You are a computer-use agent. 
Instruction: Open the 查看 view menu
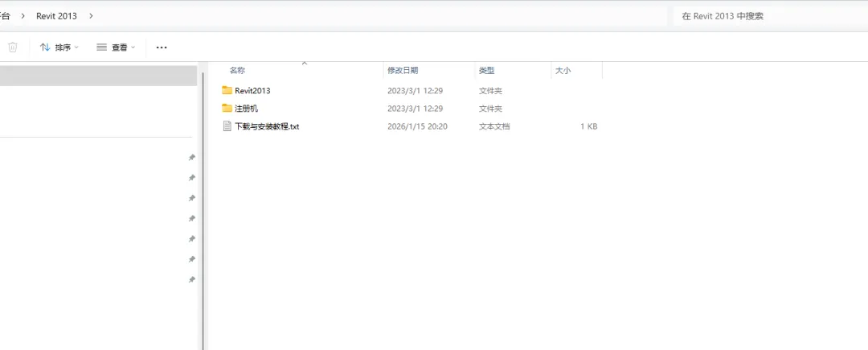click(x=116, y=47)
